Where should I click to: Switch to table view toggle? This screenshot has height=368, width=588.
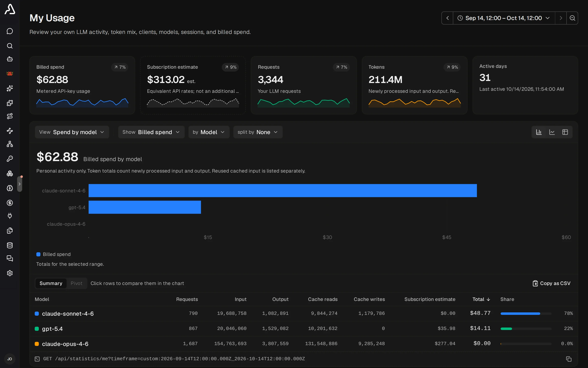565,132
